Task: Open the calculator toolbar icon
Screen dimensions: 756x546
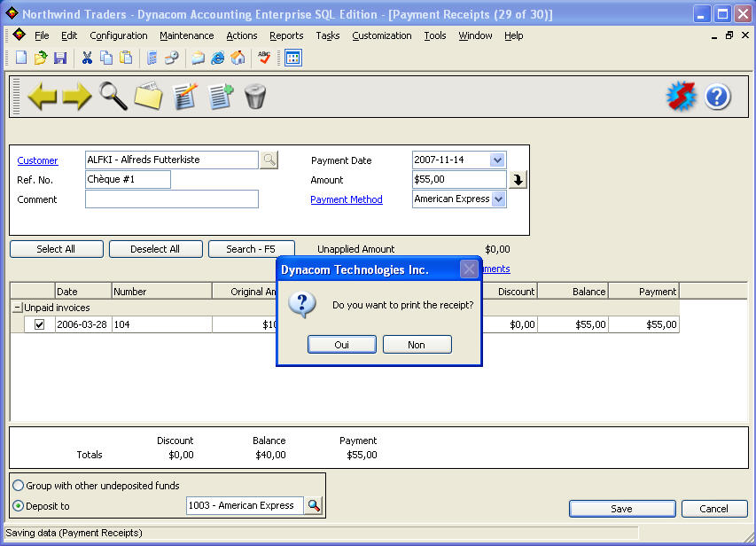Action: [152, 58]
